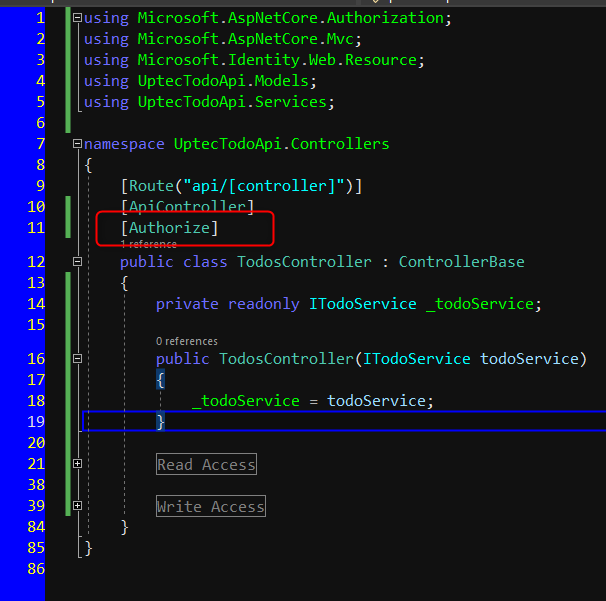Click line number 86 in the margin
Viewport: 606px width, 601px height.
[34, 569]
